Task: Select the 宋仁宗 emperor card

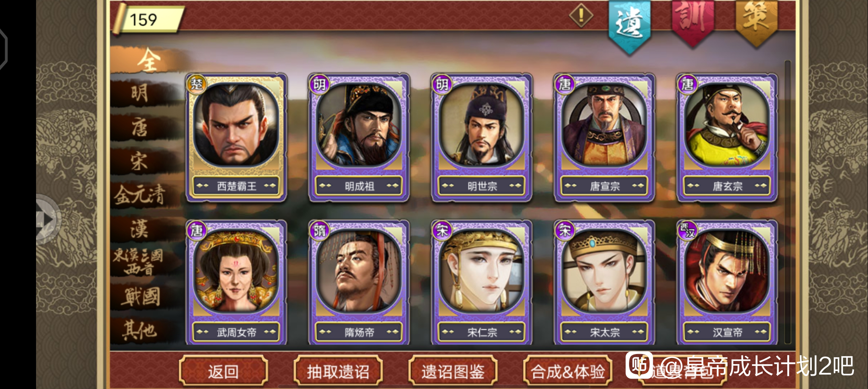Action: [x=482, y=282]
